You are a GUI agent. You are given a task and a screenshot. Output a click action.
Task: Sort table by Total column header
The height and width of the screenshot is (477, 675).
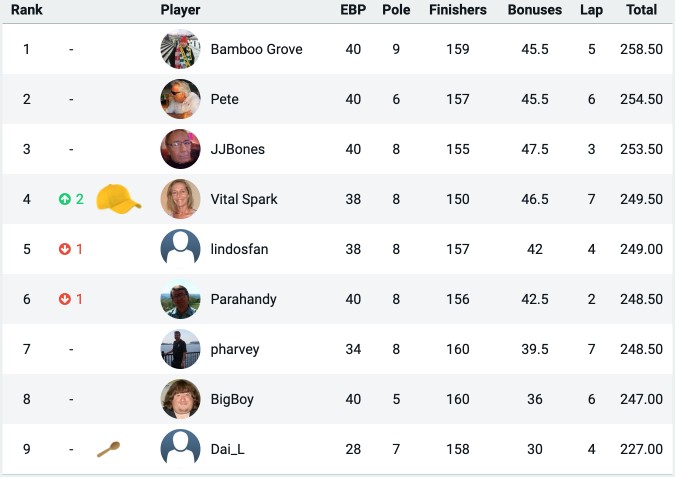click(x=641, y=10)
